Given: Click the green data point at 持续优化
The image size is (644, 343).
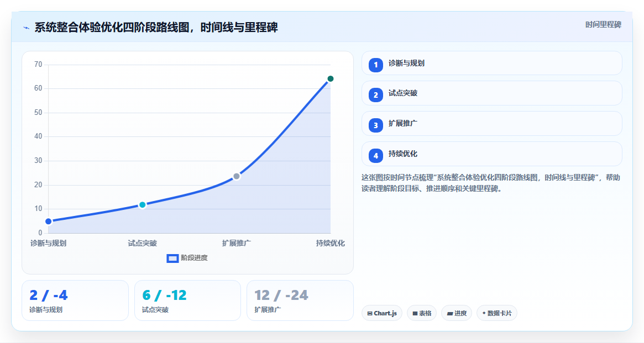Looking at the screenshot, I should [330, 79].
